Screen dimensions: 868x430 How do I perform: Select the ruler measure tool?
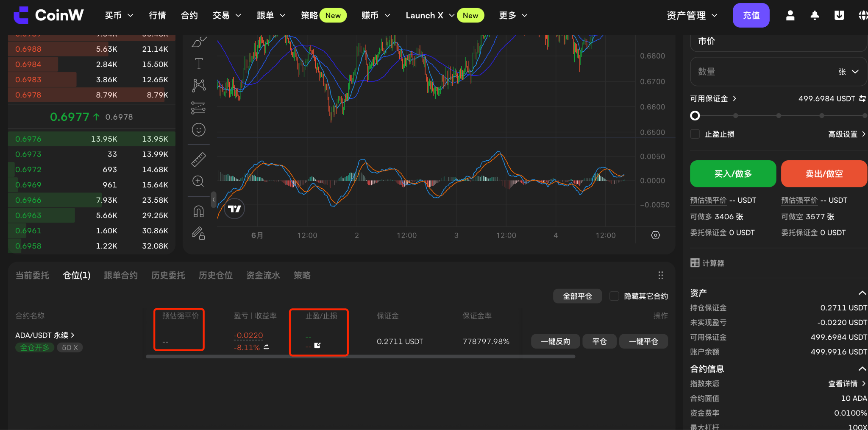click(199, 159)
